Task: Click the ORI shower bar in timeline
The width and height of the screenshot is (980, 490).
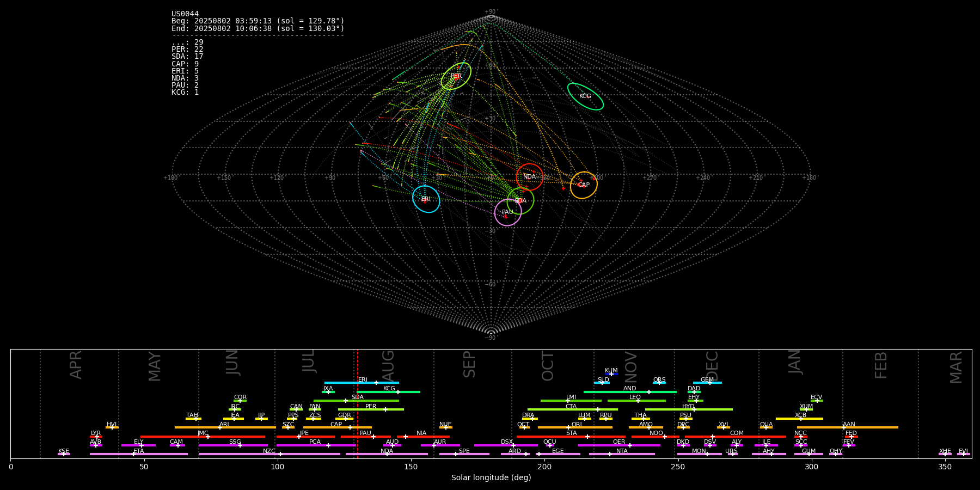Action: [x=575, y=427]
